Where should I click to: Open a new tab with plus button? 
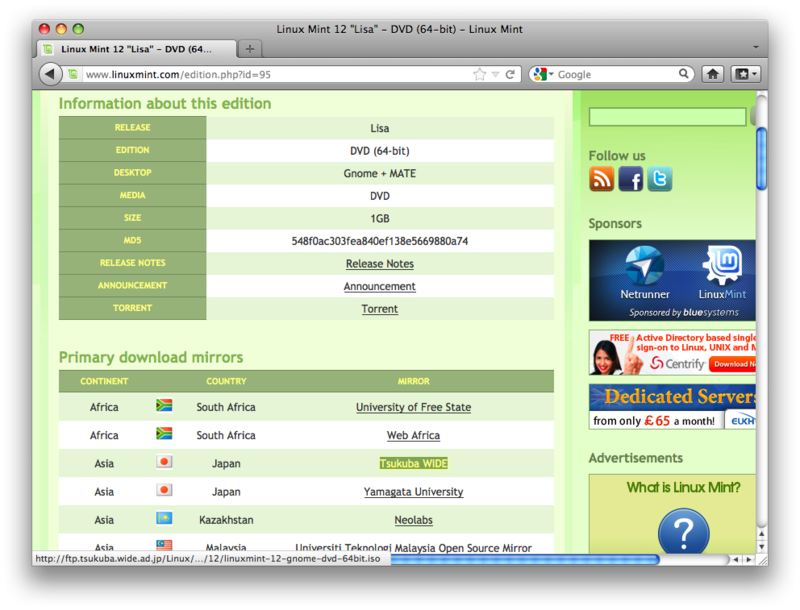(249, 49)
